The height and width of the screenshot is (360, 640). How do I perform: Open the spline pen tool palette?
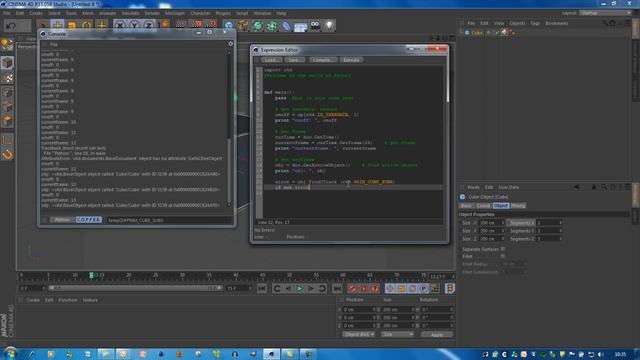coord(244,26)
